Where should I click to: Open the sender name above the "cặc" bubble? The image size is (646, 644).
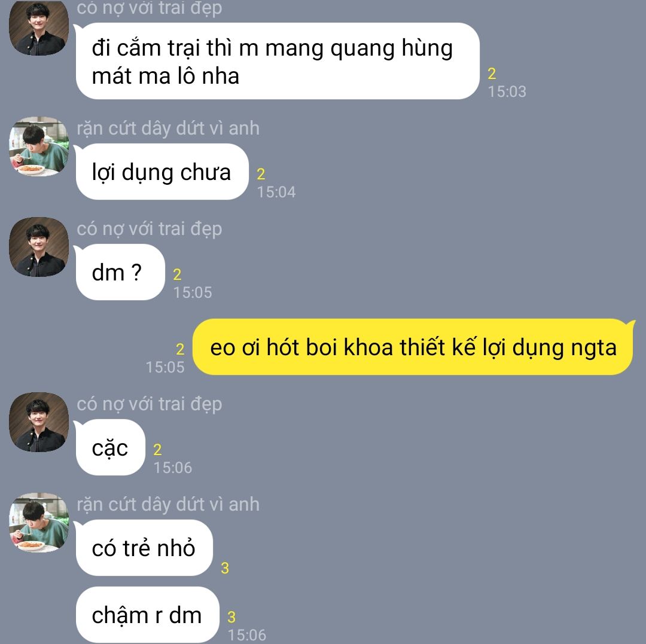tap(149, 404)
